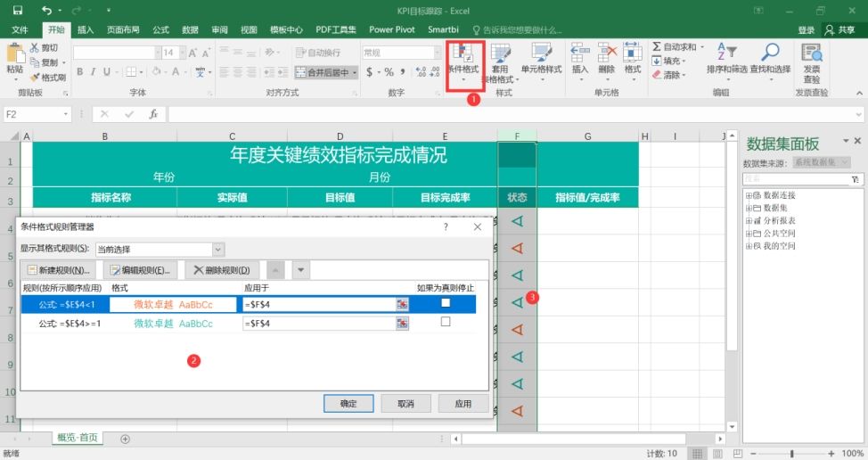This screenshot has width=868, height=460.
Task: Click AutoSum (自动求和) sigma button
Action: pyautogui.click(x=677, y=47)
